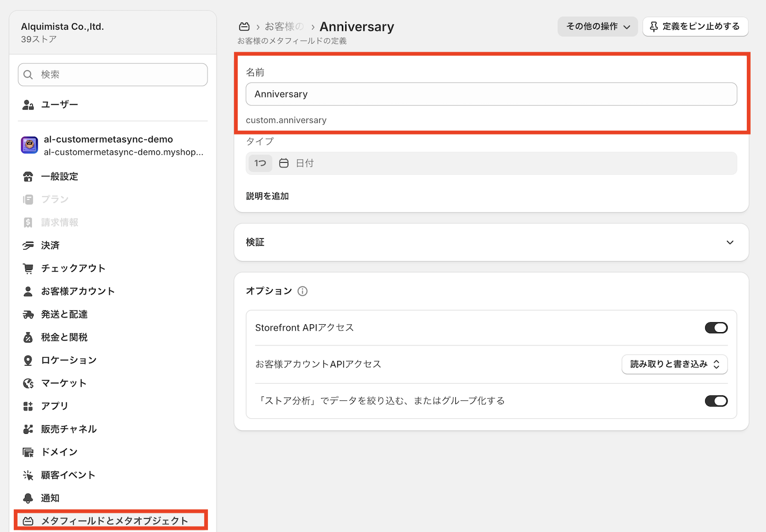The height and width of the screenshot is (532, 766).
Task: Open 販売チャネル settings
Action: (113, 429)
